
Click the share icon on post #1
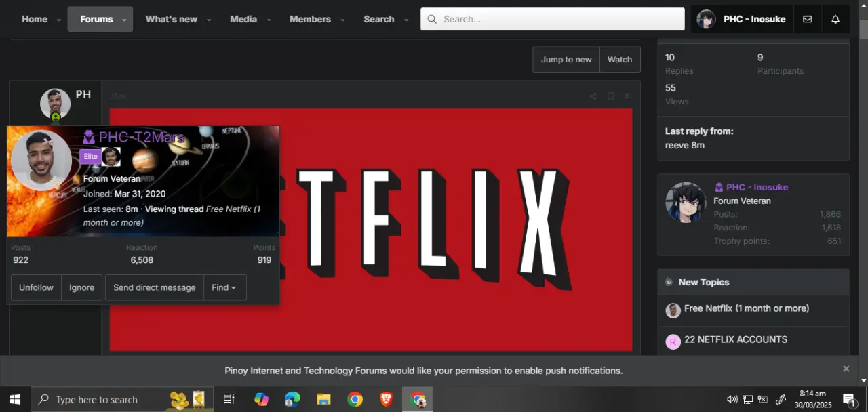pyautogui.click(x=593, y=96)
